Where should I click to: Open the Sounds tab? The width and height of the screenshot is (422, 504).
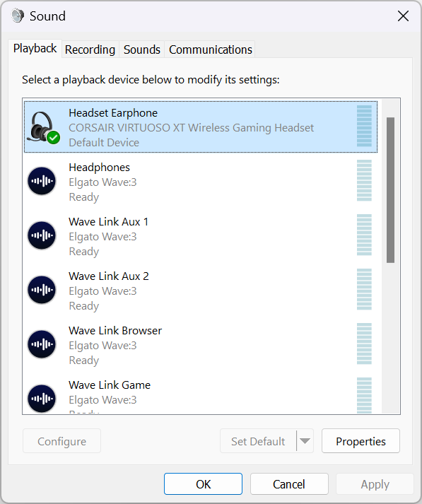142,49
